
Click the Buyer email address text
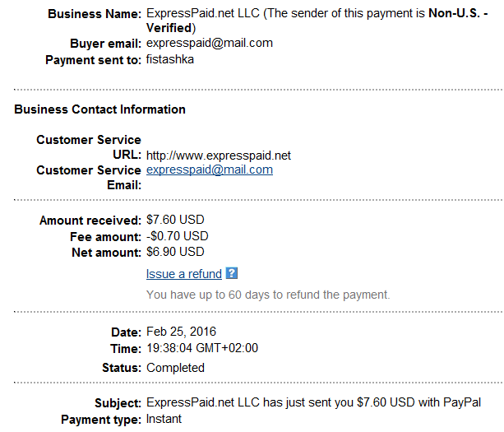pyautogui.click(x=210, y=44)
